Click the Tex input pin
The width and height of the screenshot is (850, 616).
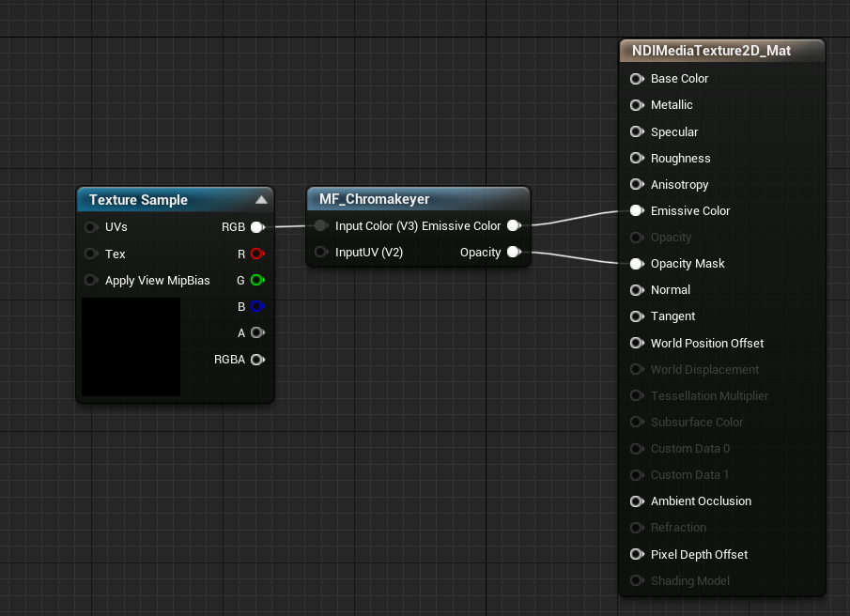pos(91,254)
